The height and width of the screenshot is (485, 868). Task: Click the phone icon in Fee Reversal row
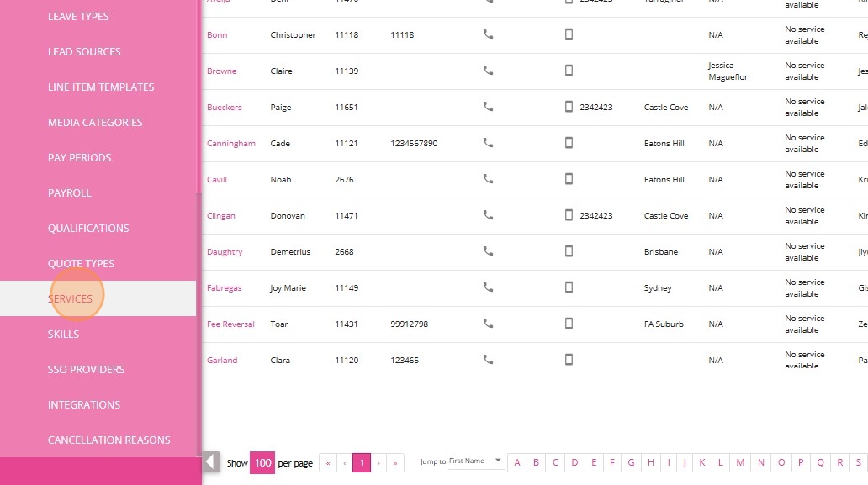pos(488,323)
